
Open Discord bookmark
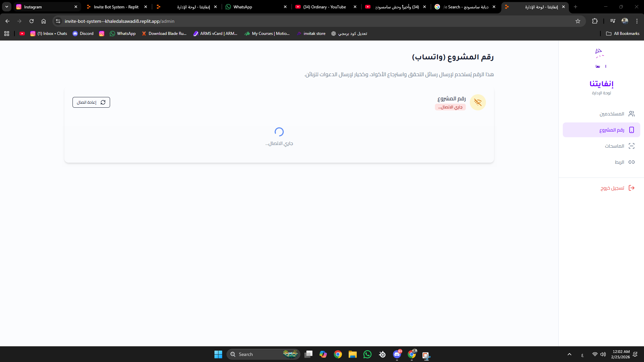pyautogui.click(x=83, y=34)
